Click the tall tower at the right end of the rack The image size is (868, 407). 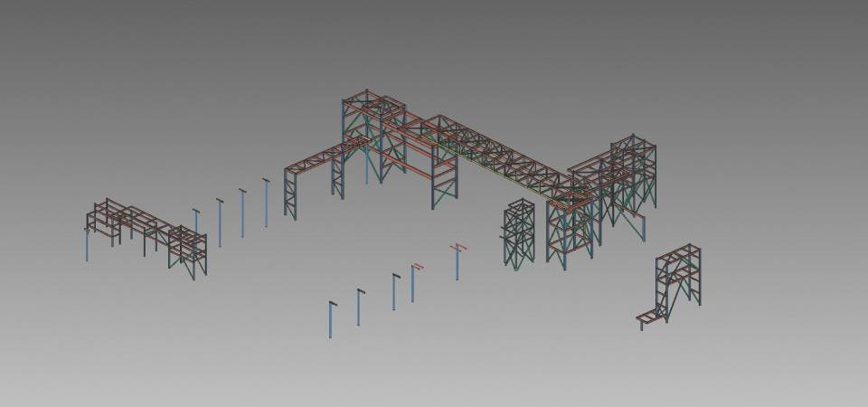point(633,172)
